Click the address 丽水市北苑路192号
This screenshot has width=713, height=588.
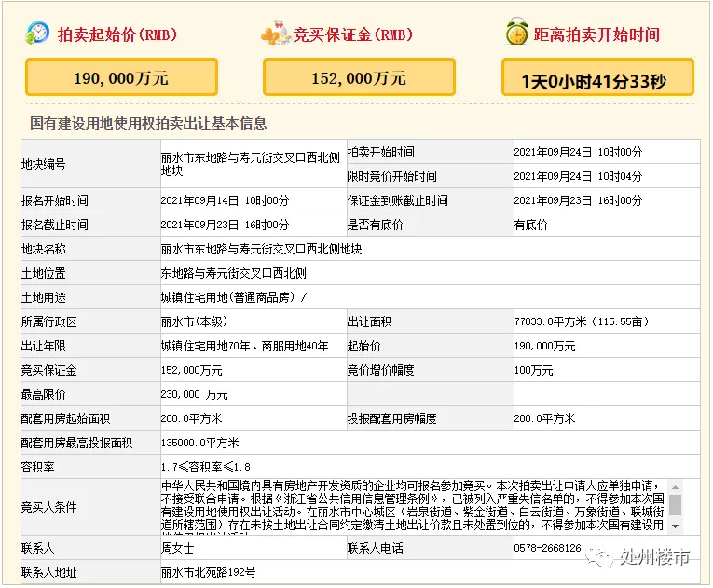click(x=208, y=572)
